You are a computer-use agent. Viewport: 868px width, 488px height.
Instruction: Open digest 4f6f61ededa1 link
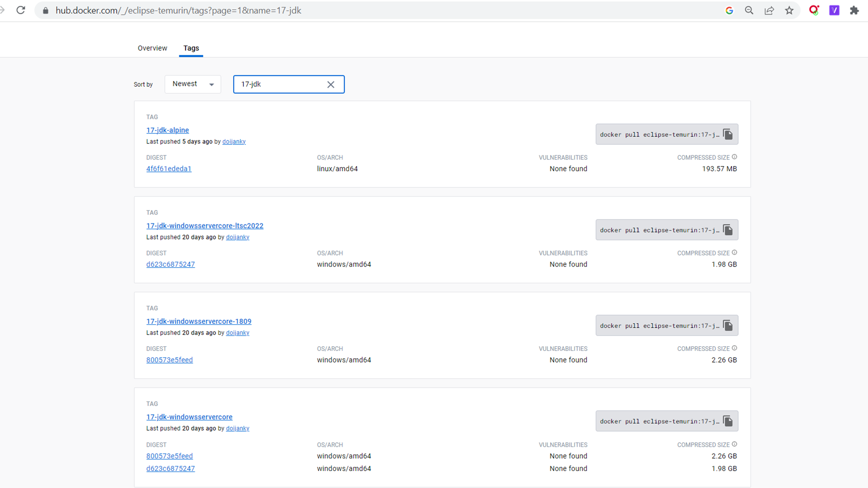point(169,169)
